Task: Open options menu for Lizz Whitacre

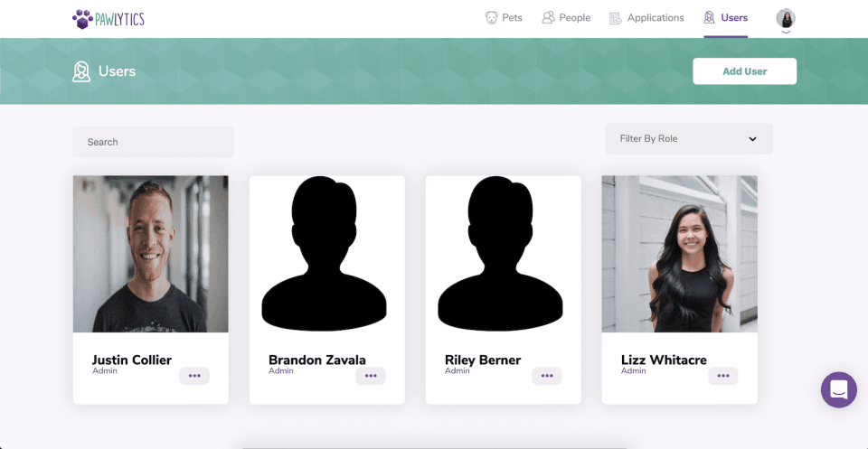Action: point(723,376)
